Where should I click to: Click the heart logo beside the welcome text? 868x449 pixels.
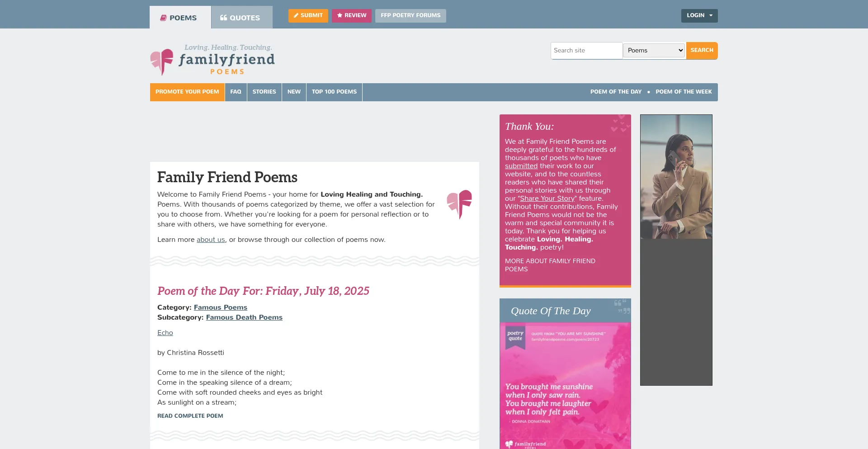click(x=459, y=204)
